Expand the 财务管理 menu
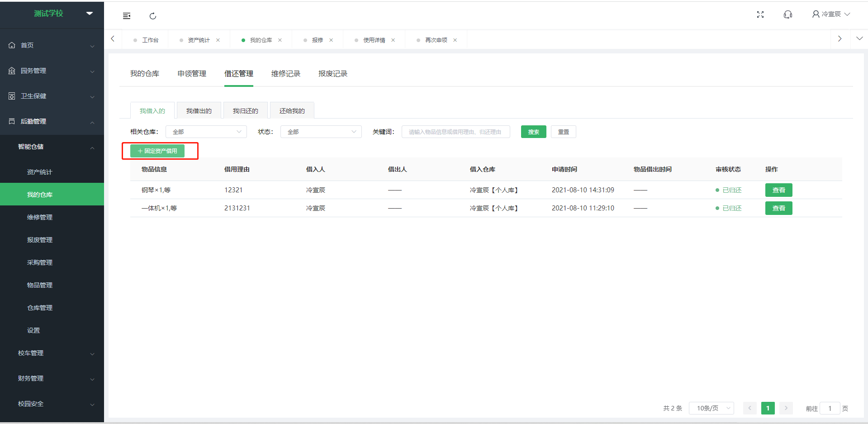868x424 pixels. (52, 378)
